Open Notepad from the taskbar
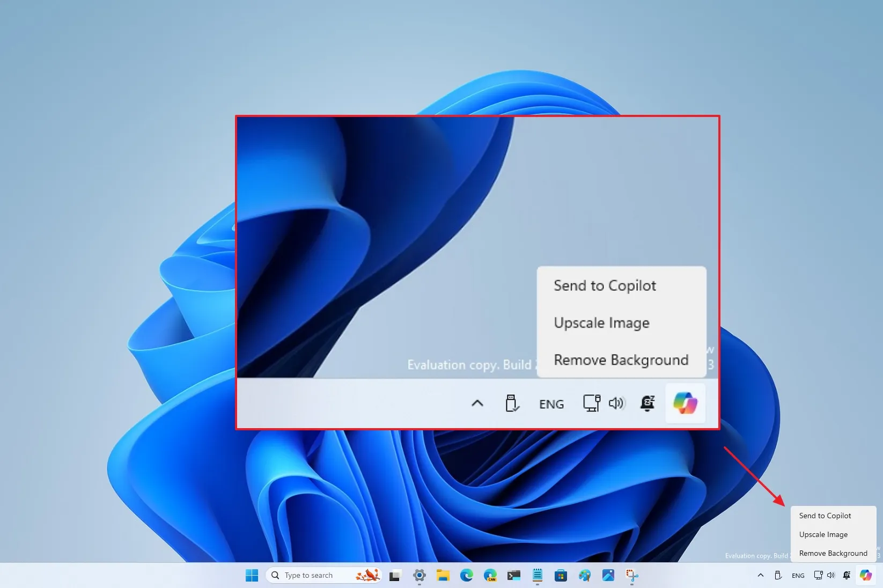 [537, 575]
